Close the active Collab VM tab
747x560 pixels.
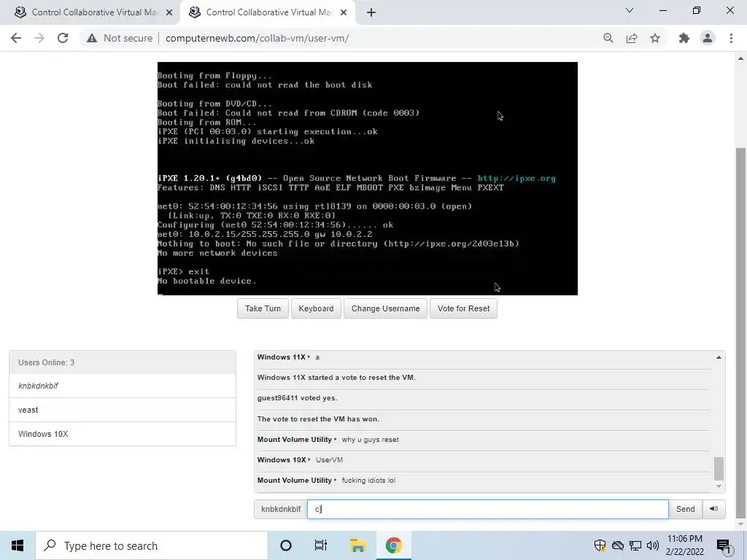tap(344, 13)
